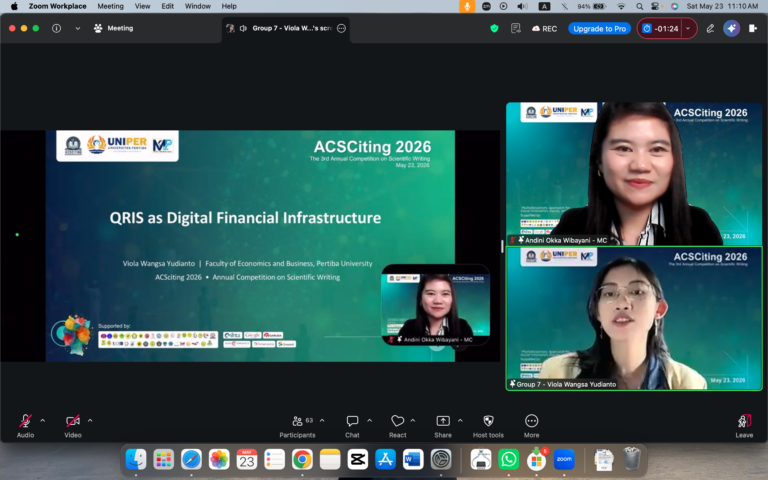This screenshot has width=768, height=480.
Task: Open Safari from the Dock
Action: point(191,459)
